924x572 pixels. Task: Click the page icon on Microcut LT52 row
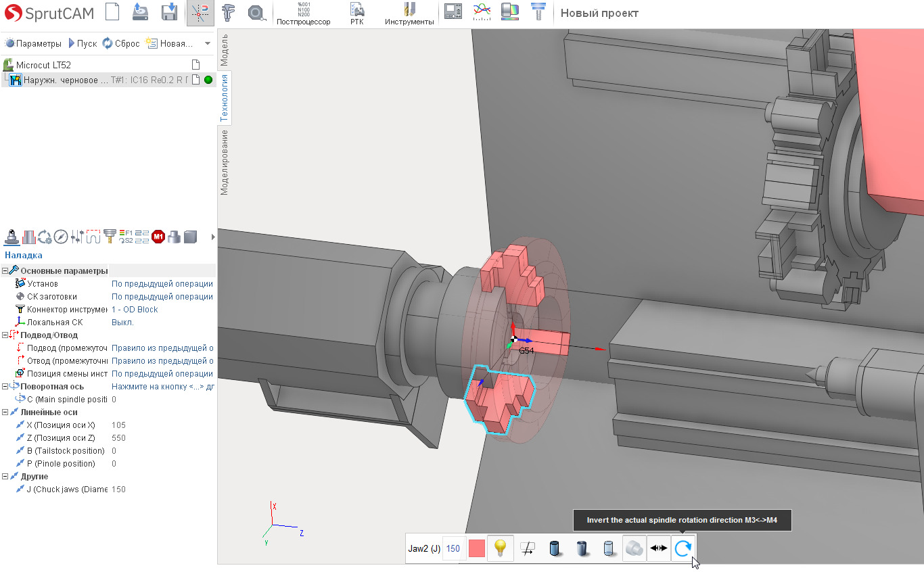[195, 65]
